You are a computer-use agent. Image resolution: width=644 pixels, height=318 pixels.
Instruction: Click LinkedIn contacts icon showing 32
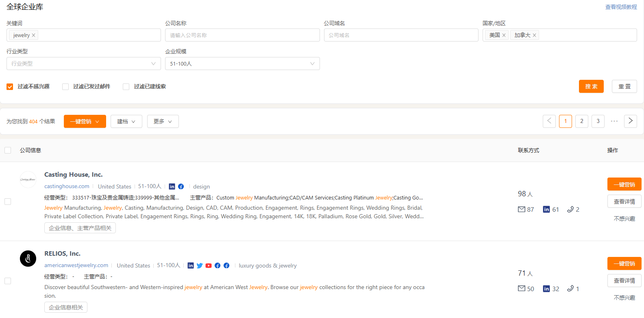(546, 289)
